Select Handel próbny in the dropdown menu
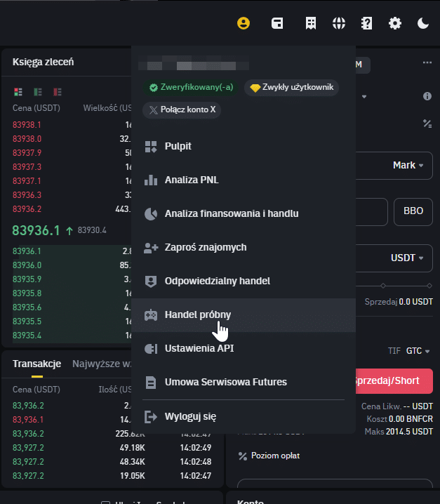This screenshot has width=440, height=504. point(244,315)
